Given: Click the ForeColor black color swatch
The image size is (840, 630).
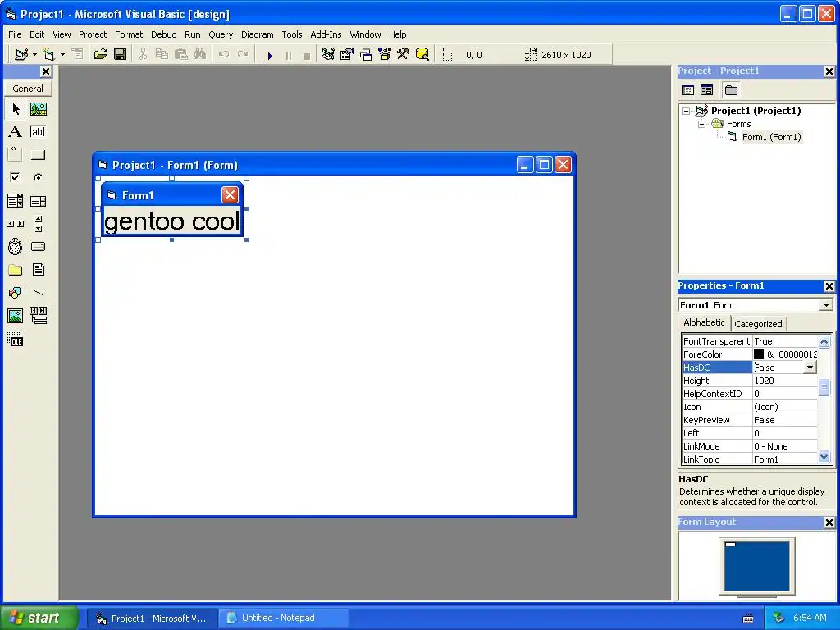Looking at the screenshot, I should tap(759, 354).
